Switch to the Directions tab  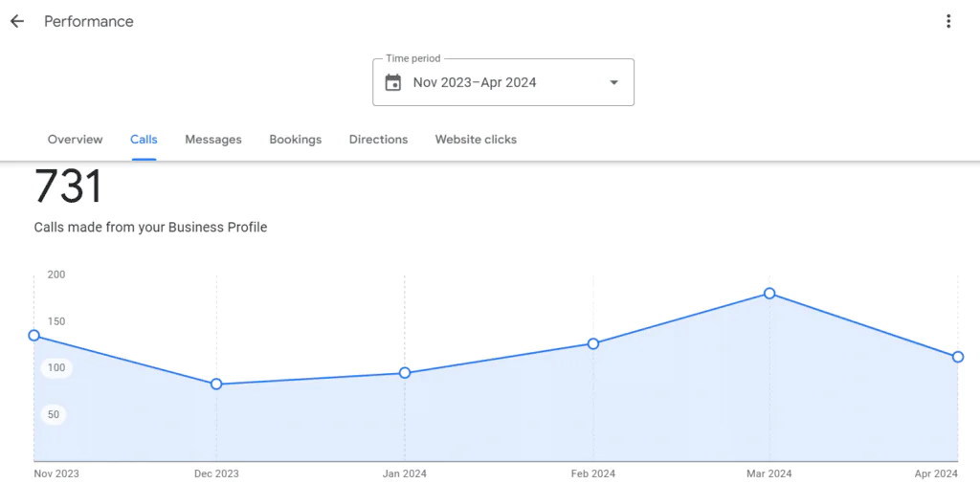coord(378,140)
